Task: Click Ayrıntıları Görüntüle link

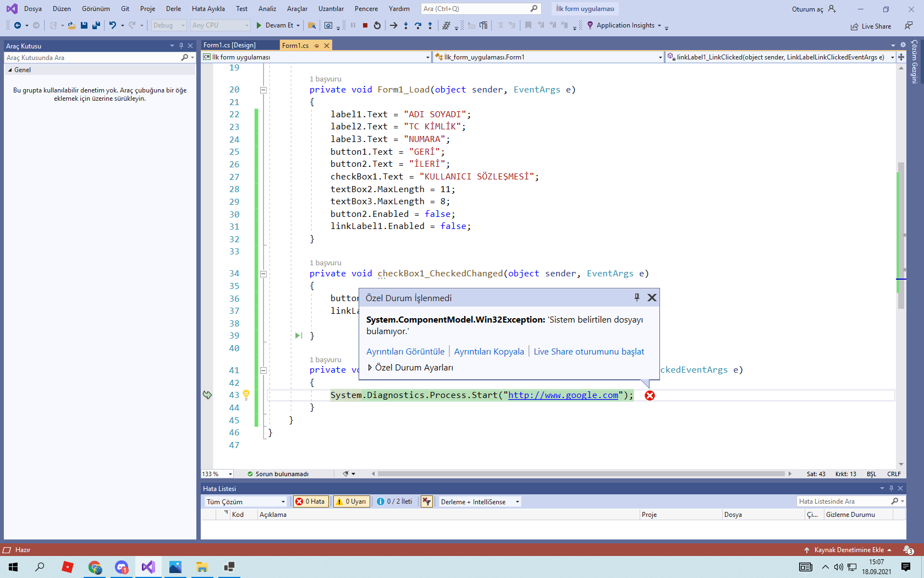Action: (x=405, y=351)
